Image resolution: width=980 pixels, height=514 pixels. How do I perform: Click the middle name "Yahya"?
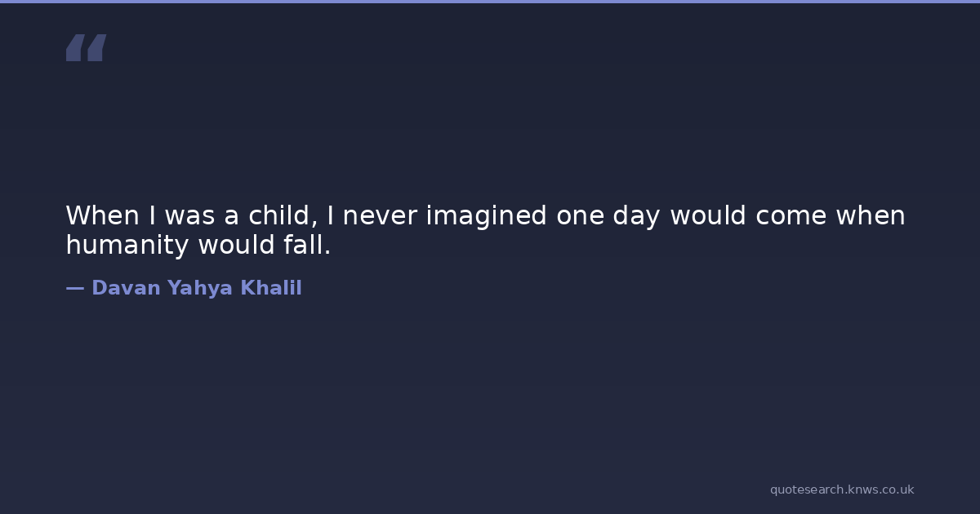point(199,288)
